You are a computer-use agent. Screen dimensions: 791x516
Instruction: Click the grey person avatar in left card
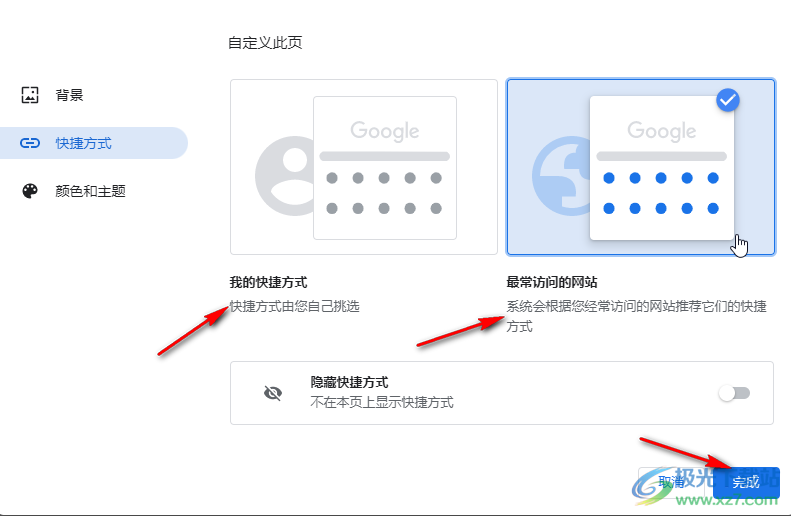284,176
